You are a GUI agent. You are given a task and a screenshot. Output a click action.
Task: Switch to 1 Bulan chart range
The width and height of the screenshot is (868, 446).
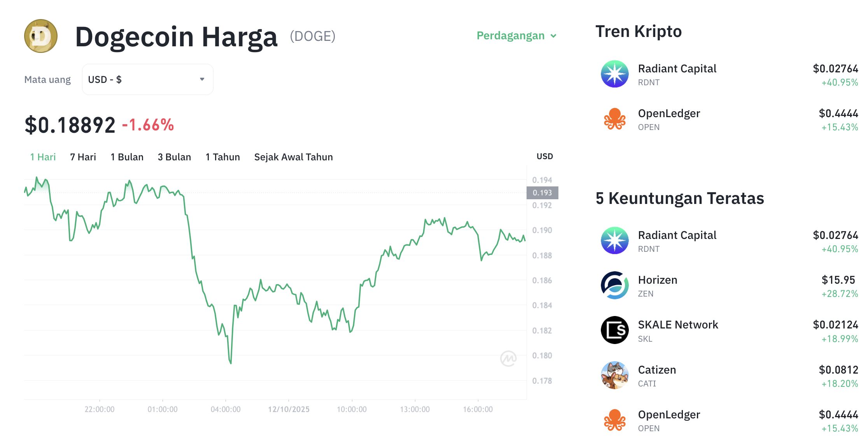click(x=127, y=157)
